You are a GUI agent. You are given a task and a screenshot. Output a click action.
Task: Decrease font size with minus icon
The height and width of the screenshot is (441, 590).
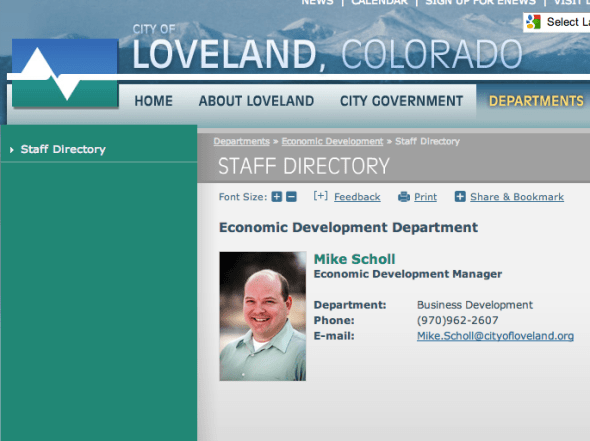pos(291,197)
